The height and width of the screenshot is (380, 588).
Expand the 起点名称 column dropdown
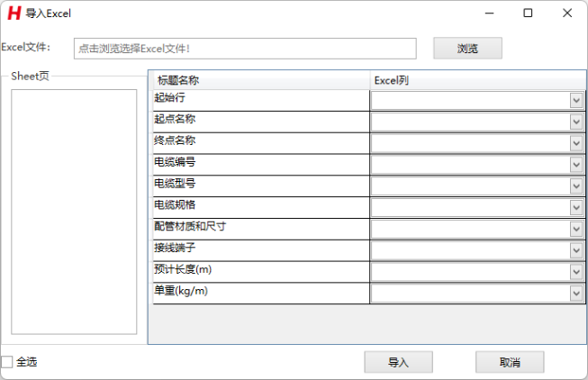(x=576, y=122)
